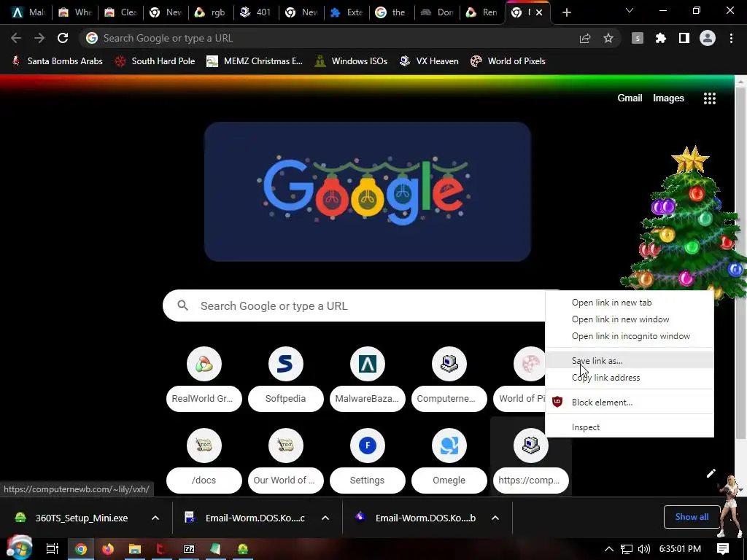Show hidden system tray icons
747x560 pixels.
pos(609,549)
